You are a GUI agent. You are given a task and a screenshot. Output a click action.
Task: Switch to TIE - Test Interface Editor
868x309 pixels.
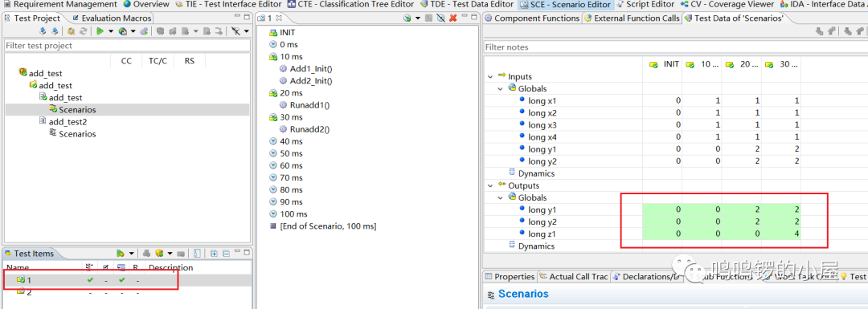[229, 5]
